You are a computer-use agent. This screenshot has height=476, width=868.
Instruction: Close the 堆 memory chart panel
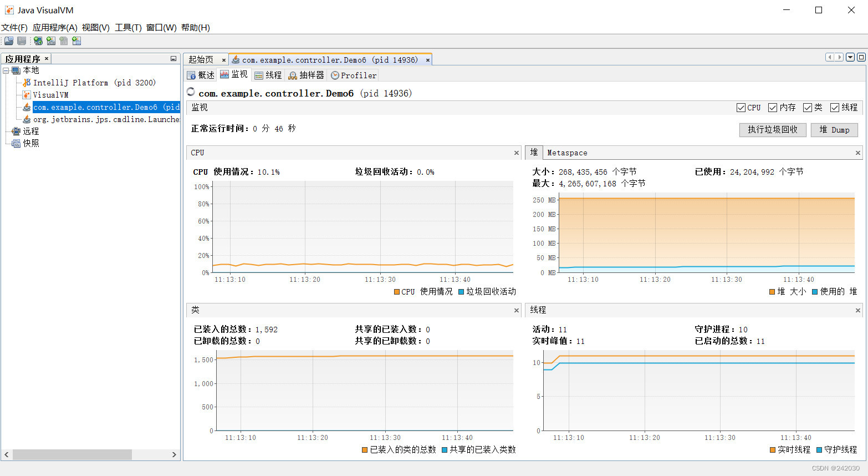(x=858, y=153)
